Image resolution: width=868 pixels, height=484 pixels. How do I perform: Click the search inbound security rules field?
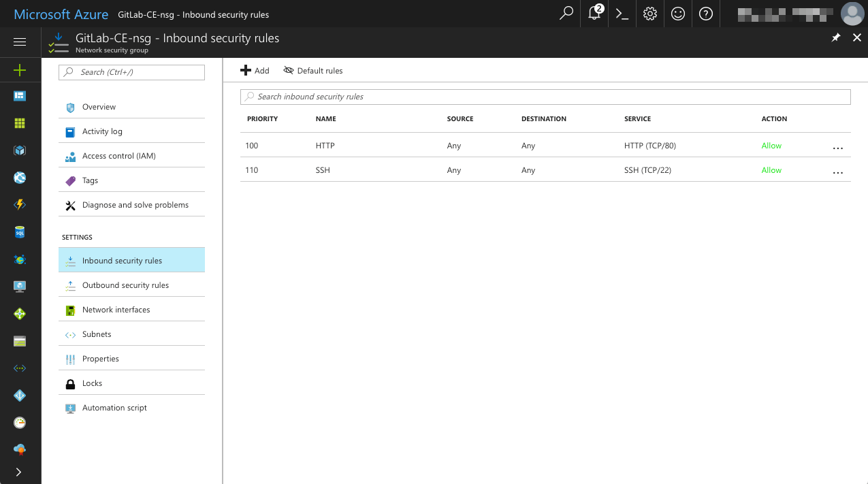click(545, 96)
